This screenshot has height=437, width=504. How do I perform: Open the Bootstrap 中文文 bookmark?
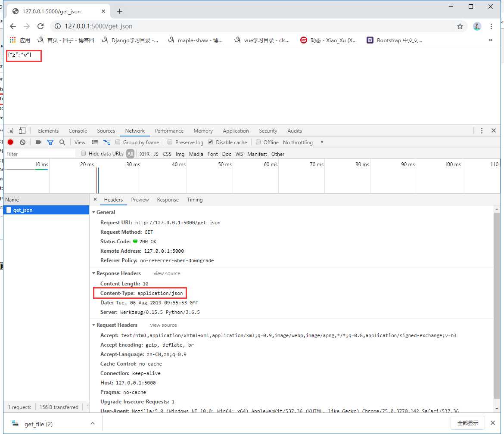(x=394, y=40)
